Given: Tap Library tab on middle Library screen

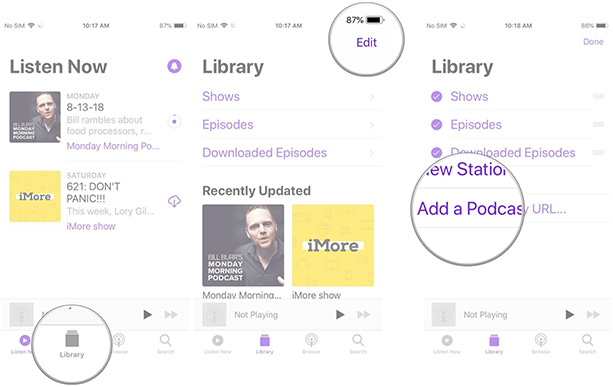Looking at the screenshot, I should pyautogui.click(x=265, y=344).
